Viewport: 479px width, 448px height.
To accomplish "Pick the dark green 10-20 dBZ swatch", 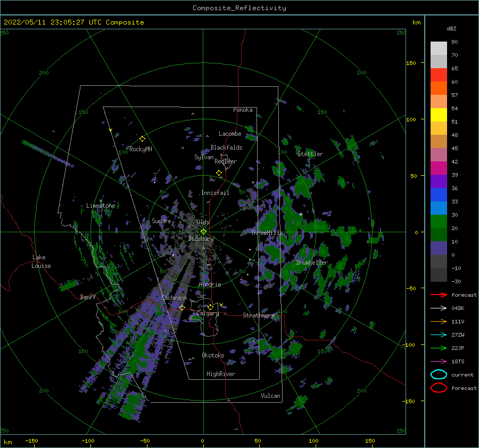I will [x=439, y=234].
